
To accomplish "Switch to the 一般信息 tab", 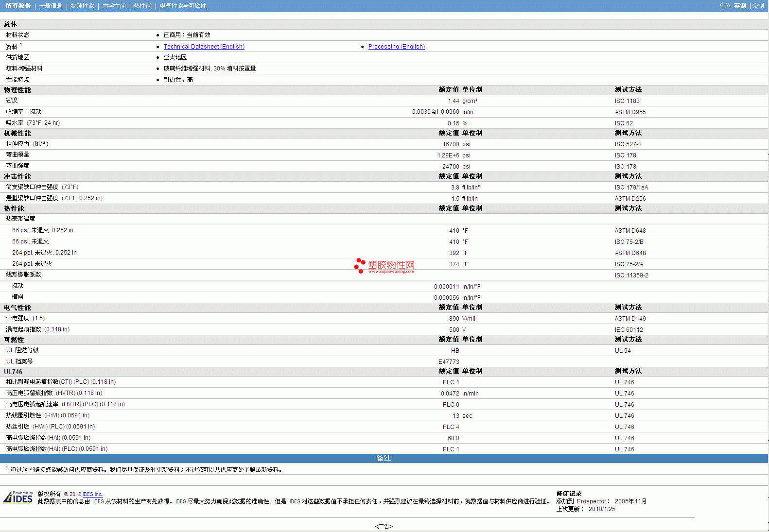I will coord(51,6).
